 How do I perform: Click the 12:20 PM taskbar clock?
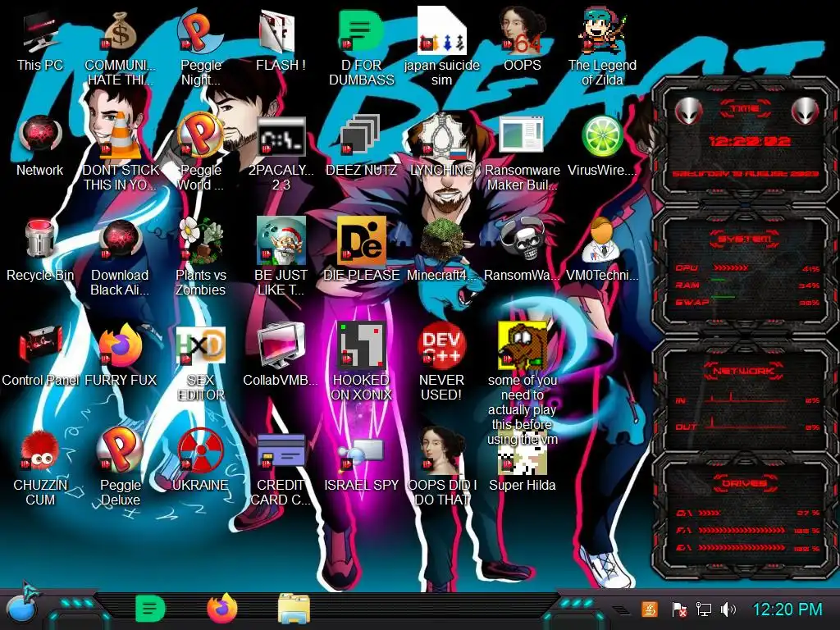click(x=787, y=609)
